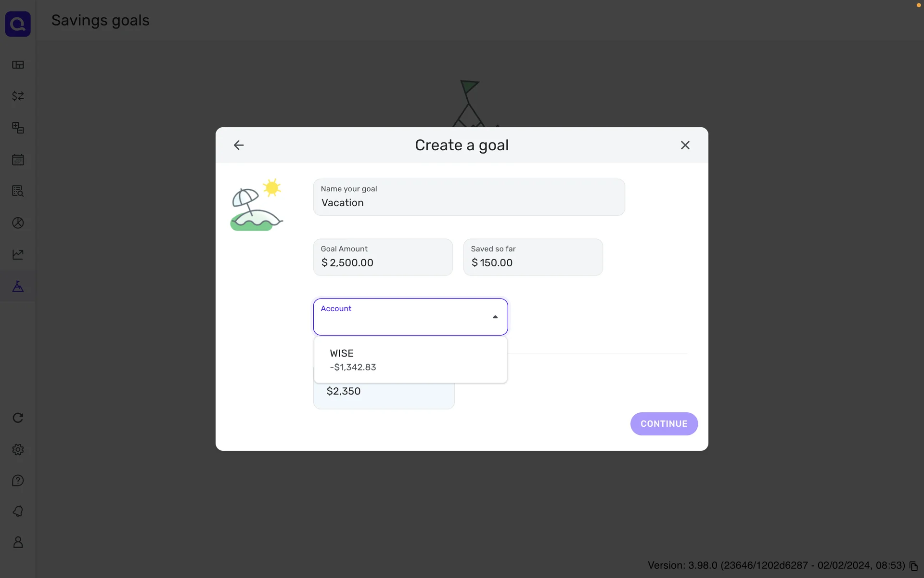Open the transactions dollar-arrows sidebar icon
The height and width of the screenshot is (578, 924).
18,96
